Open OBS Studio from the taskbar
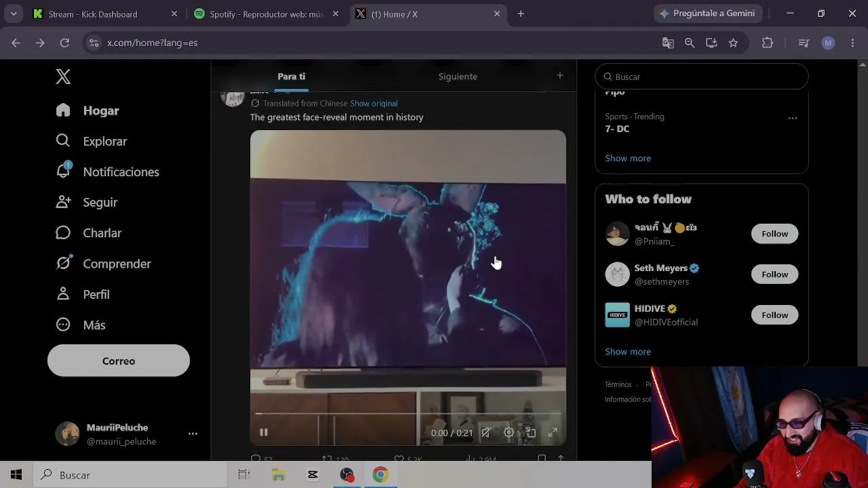This screenshot has height=488, width=868. [x=347, y=475]
